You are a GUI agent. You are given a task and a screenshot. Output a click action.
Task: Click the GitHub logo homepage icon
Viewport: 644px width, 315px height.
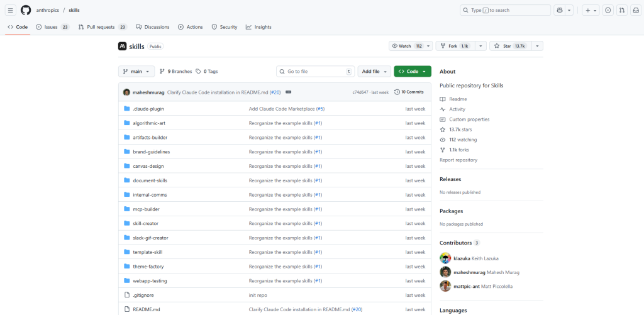pyautogui.click(x=26, y=10)
